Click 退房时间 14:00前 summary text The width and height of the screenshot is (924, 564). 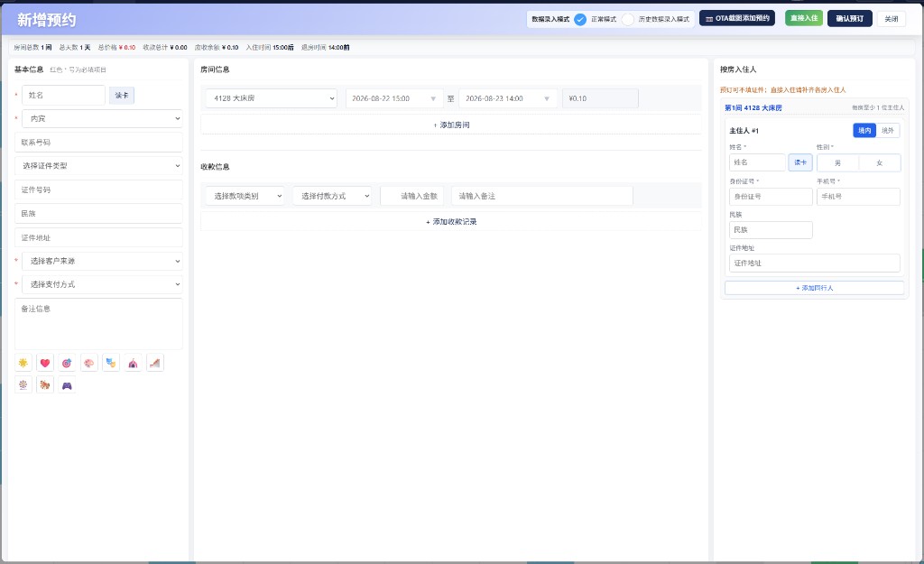pyautogui.click(x=325, y=47)
